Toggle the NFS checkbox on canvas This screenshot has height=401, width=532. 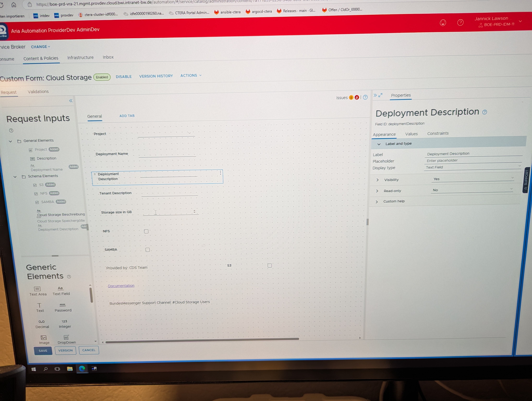tap(146, 231)
